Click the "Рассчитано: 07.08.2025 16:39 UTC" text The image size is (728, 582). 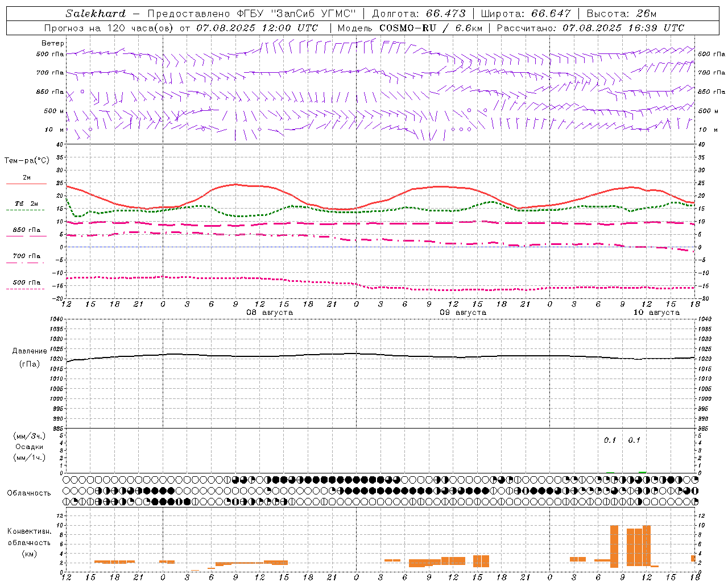point(590,28)
